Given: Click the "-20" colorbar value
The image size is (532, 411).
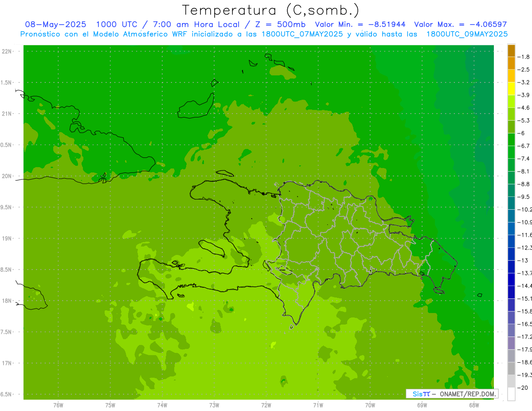Looking at the screenshot, I should pos(523,388).
